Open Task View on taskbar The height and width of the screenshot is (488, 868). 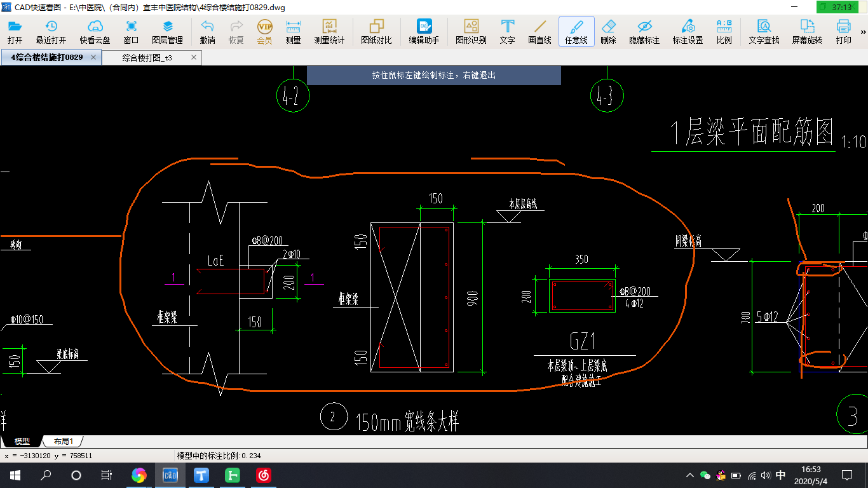[x=107, y=475]
